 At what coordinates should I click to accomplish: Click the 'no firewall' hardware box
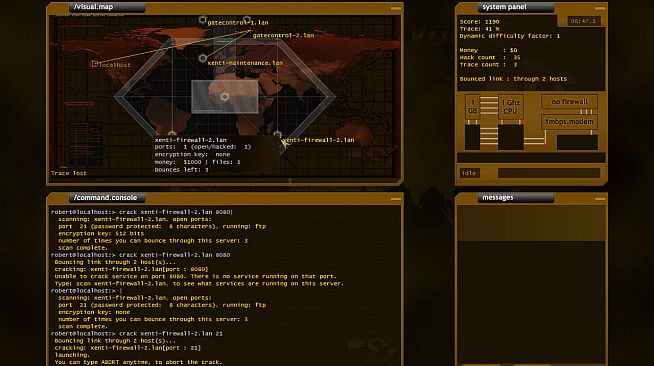pyautogui.click(x=569, y=102)
